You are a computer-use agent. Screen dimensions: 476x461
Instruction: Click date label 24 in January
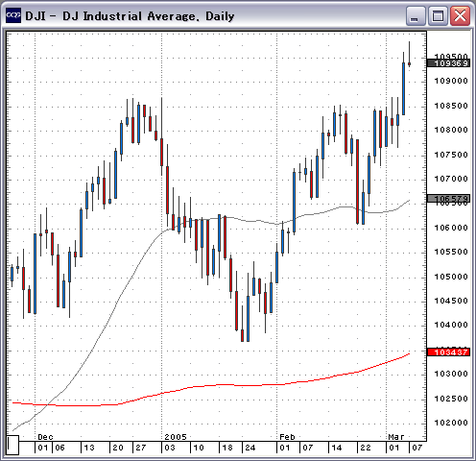250,448
